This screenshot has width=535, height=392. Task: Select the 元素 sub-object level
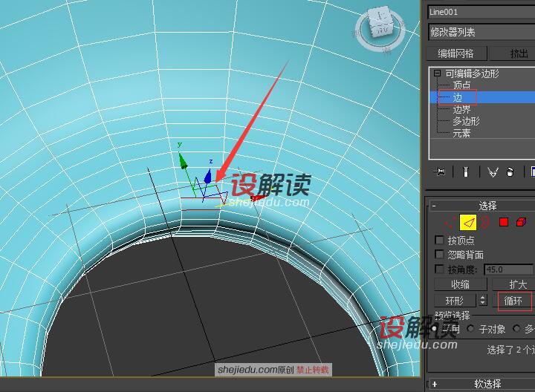pyautogui.click(x=461, y=134)
